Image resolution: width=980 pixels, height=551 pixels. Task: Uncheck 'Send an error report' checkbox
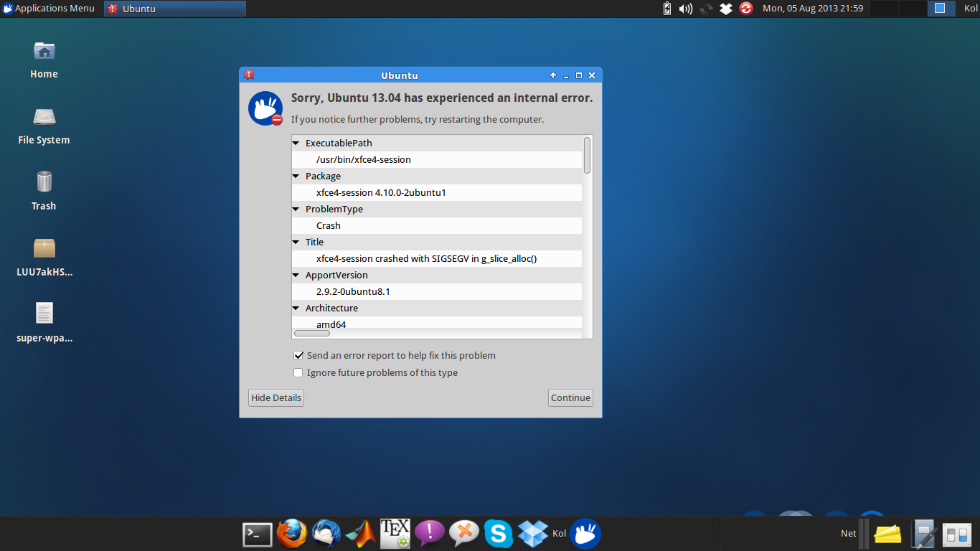[x=298, y=356]
